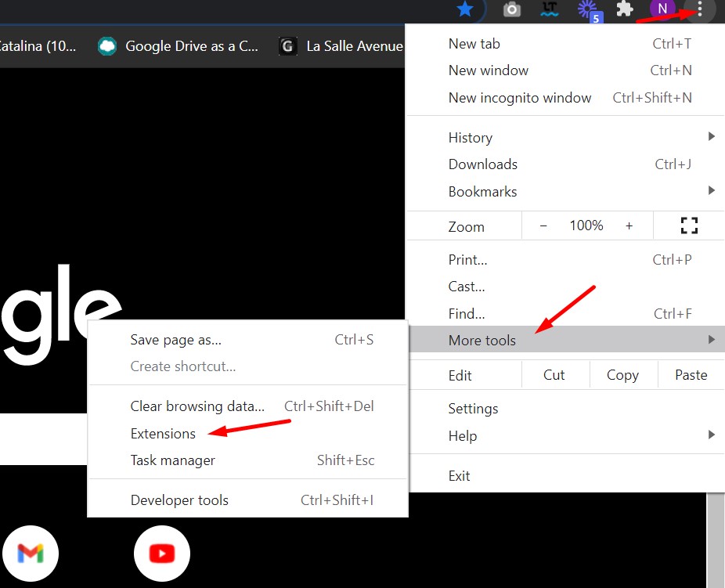Open the Extensions puzzle piece icon
This screenshot has width=725, height=588.
625,9
